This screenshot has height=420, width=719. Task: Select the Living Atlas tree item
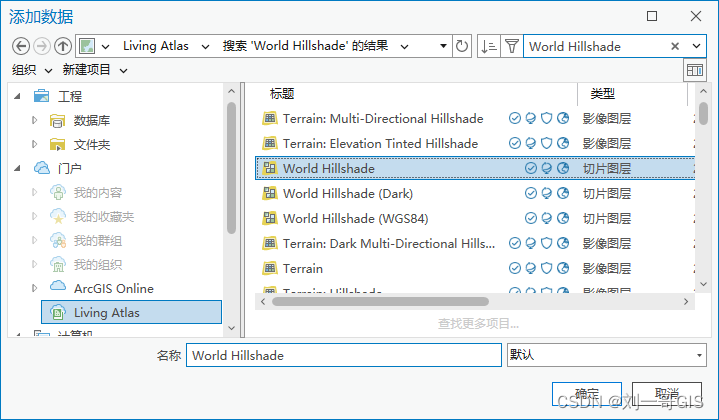tap(131, 312)
